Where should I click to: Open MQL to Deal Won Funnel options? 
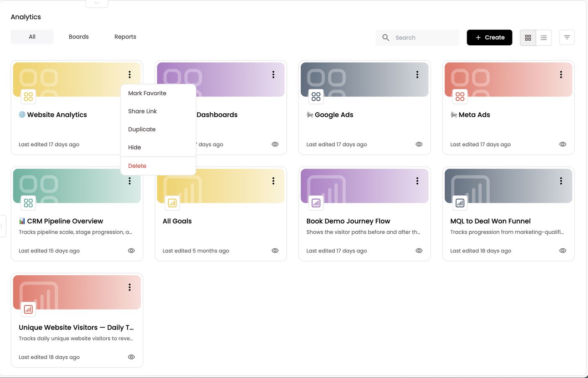coord(561,181)
